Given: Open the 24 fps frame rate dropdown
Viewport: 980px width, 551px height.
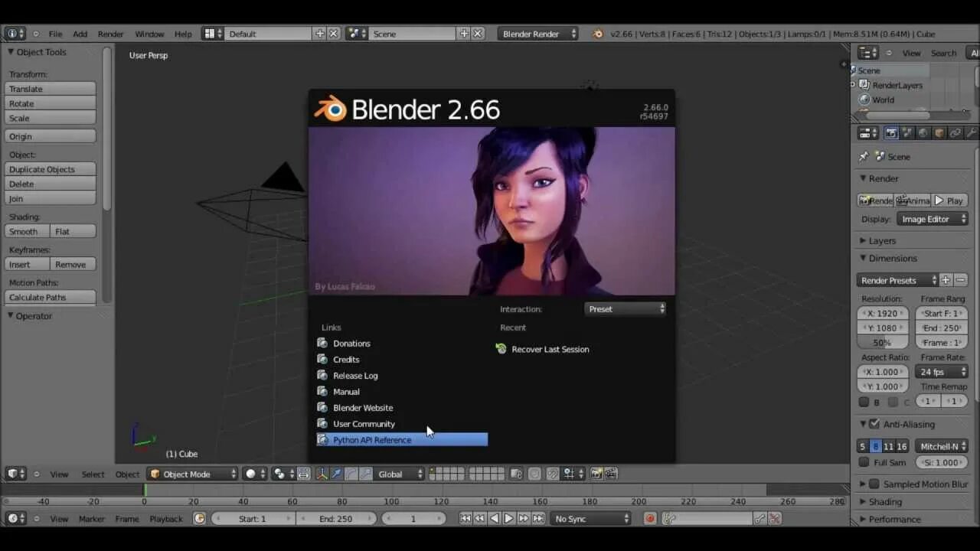Looking at the screenshot, I should [x=941, y=372].
